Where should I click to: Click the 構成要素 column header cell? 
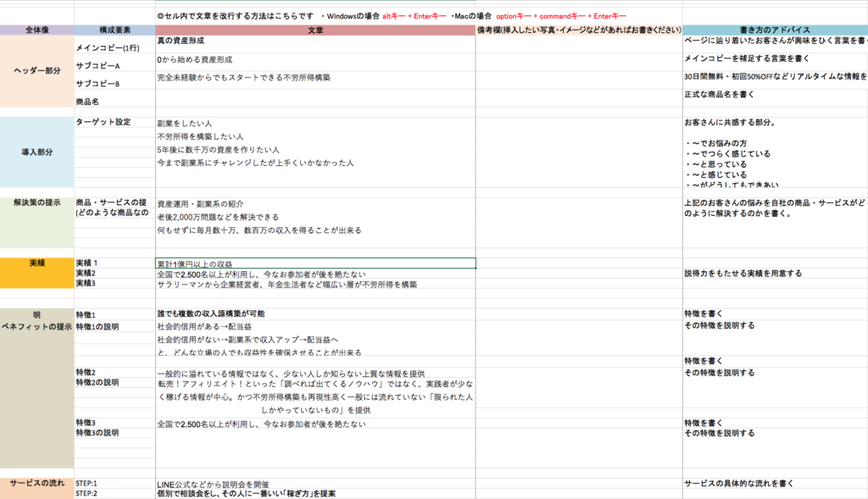coord(114,30)
